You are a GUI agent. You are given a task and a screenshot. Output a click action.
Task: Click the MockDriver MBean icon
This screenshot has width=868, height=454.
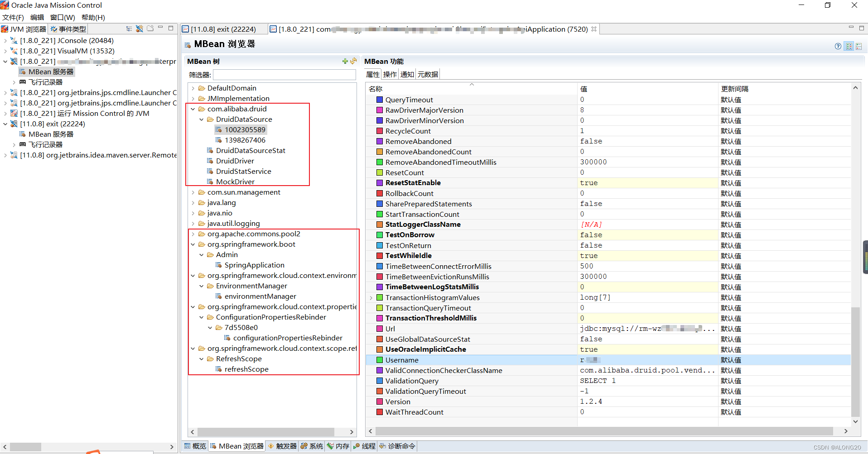coord(210,182)
